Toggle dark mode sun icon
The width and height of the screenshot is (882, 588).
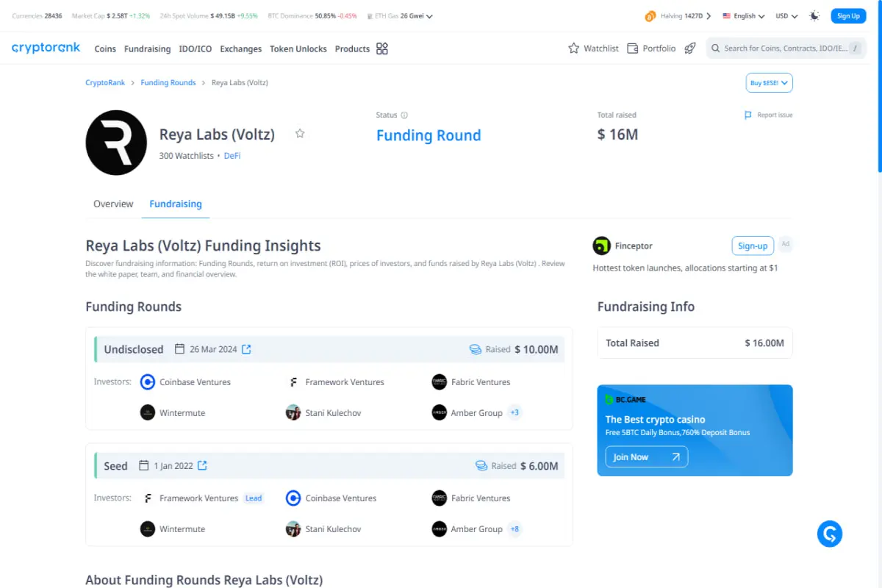814,15
